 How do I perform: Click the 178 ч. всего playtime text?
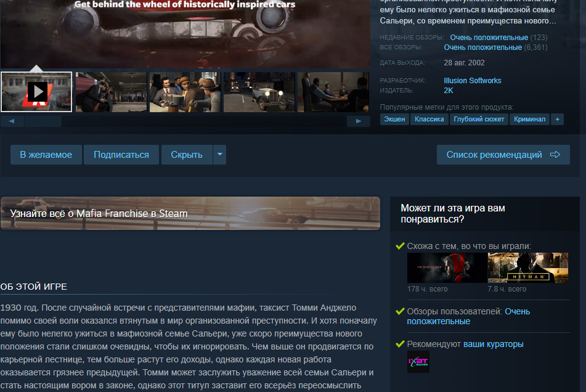tap(427, 289)
